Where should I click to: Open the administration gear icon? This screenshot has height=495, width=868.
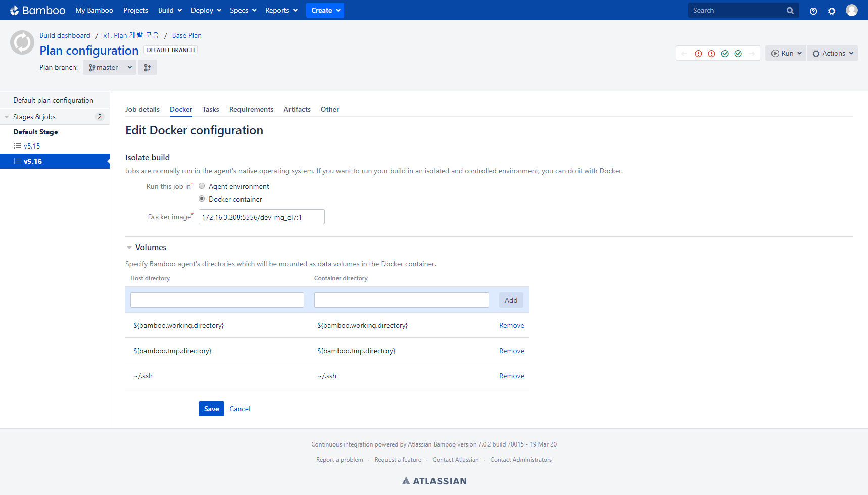pos(832,11)
